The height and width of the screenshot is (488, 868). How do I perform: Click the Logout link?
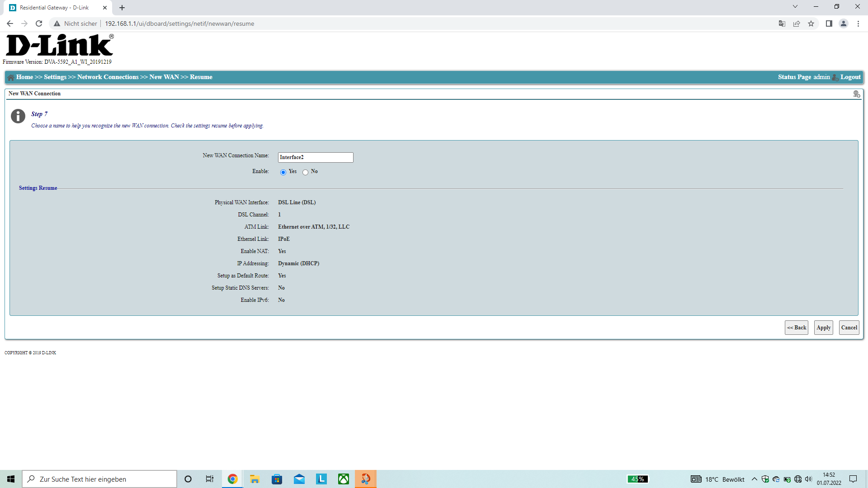pos(850,77)
